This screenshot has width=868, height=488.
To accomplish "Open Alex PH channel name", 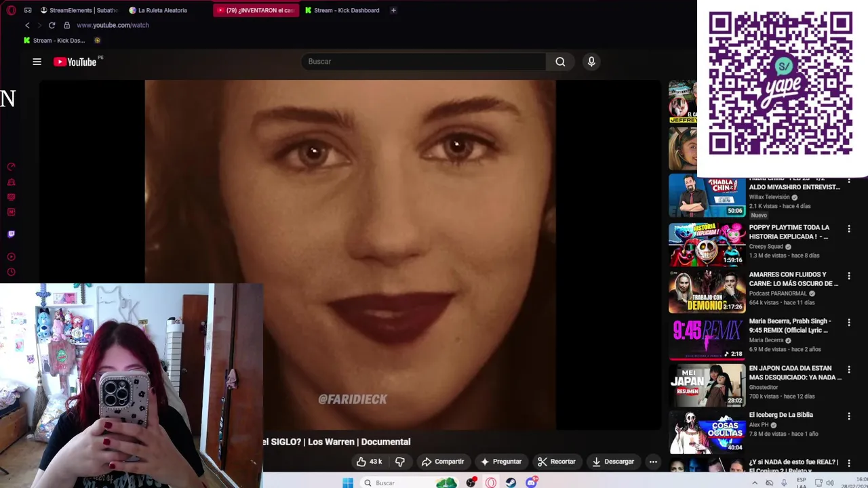I will [759, 425].
